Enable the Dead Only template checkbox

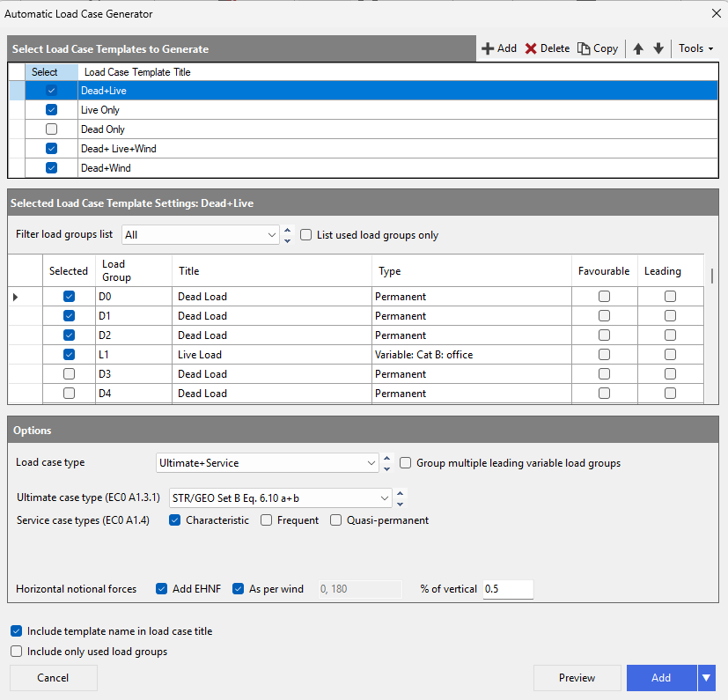tap(51, 129)
